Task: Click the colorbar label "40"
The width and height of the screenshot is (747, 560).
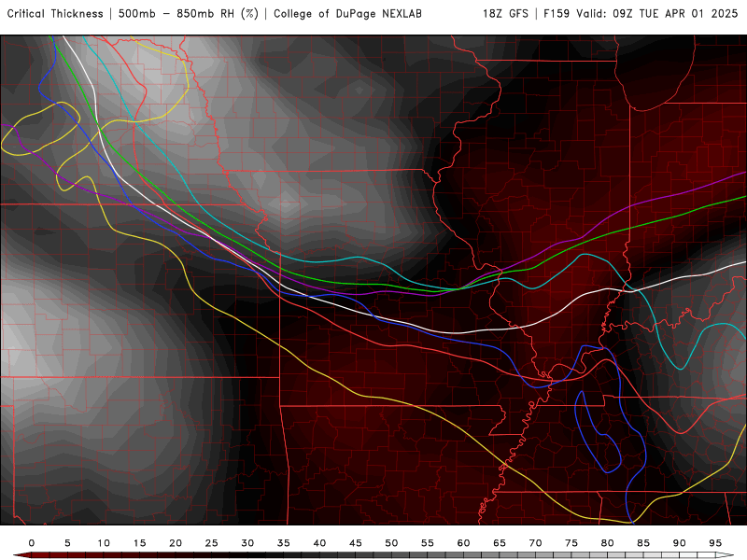Action: pyautogui.click(x=319, y=543)
